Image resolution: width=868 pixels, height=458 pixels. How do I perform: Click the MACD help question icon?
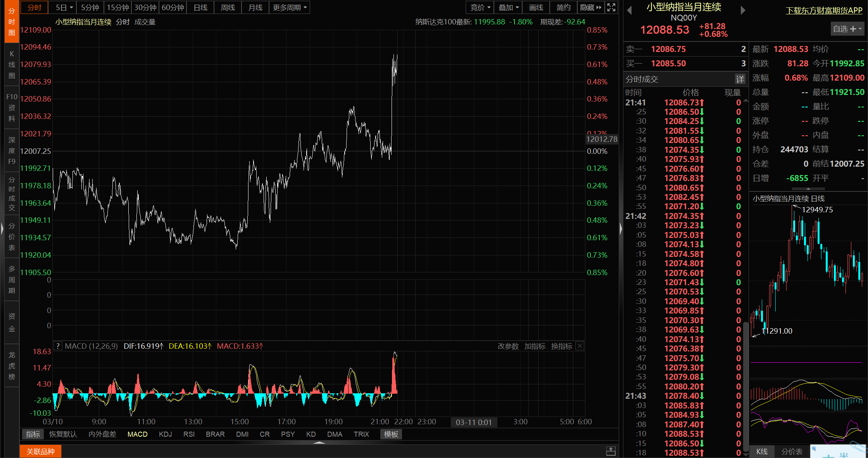click(58, 346)
